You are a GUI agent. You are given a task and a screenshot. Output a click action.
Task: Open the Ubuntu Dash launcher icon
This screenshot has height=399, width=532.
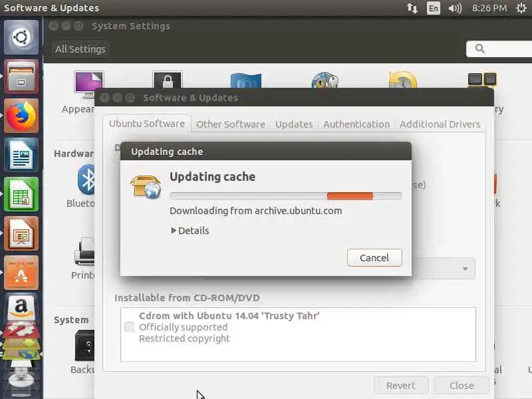pyautogui.click(x=21, y=37)
